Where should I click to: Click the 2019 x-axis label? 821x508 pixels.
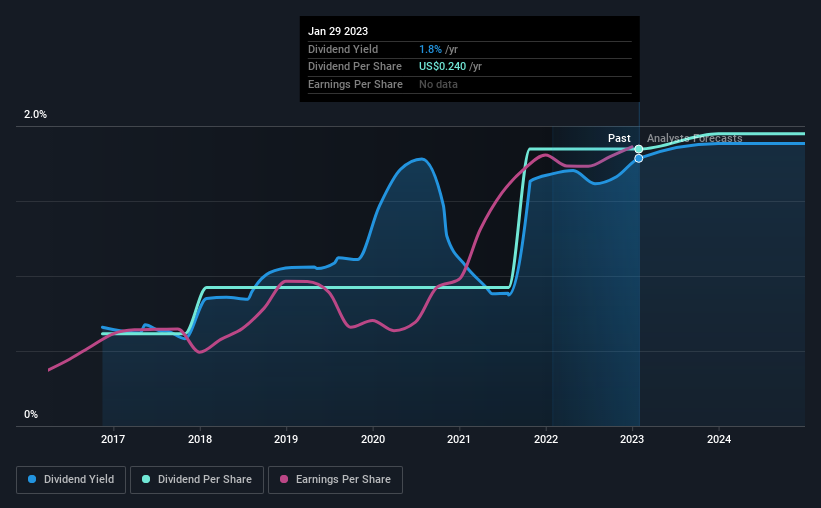(286, 439)
